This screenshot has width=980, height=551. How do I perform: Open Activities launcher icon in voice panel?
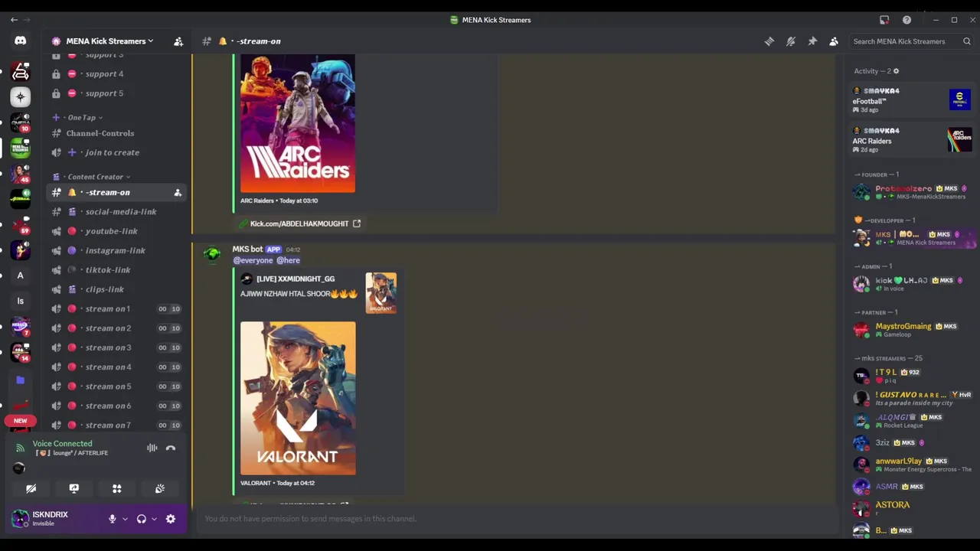(117, 488)
